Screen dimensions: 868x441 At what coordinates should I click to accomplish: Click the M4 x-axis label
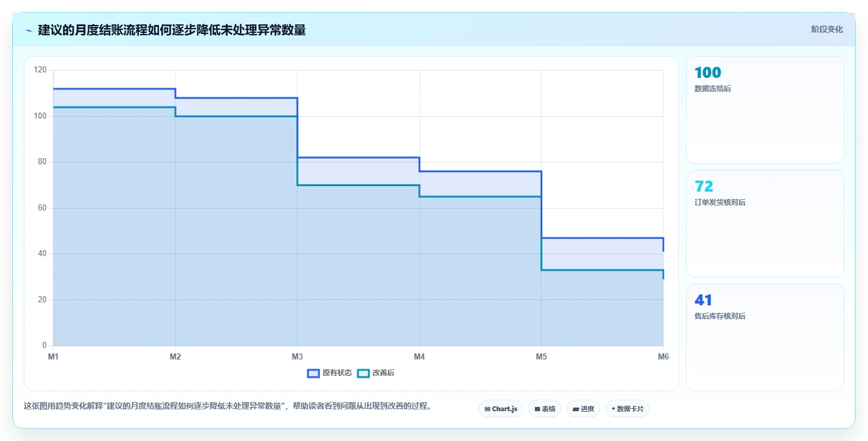click(419, 357)
